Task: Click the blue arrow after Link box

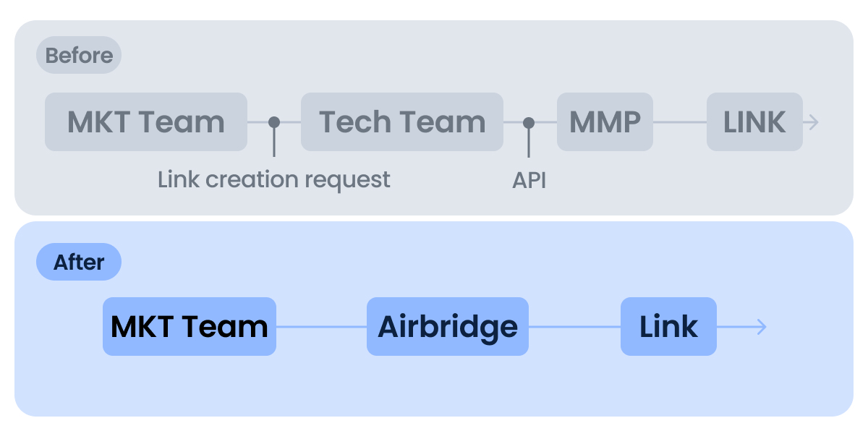Action: pyautogui.click(x=758, y=327)
